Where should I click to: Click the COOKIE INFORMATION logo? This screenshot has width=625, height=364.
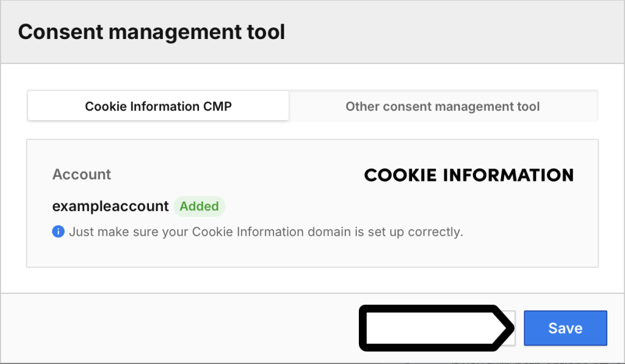coord(469,175)
